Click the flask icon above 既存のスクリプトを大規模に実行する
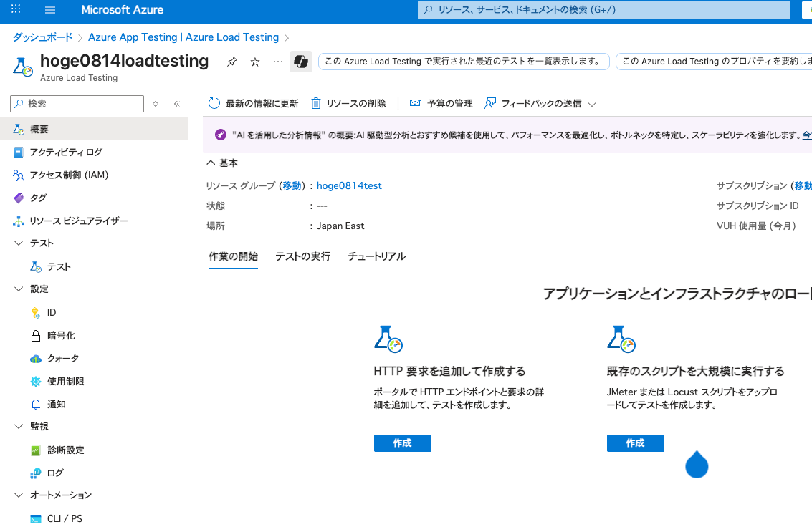 coord(621,339)
